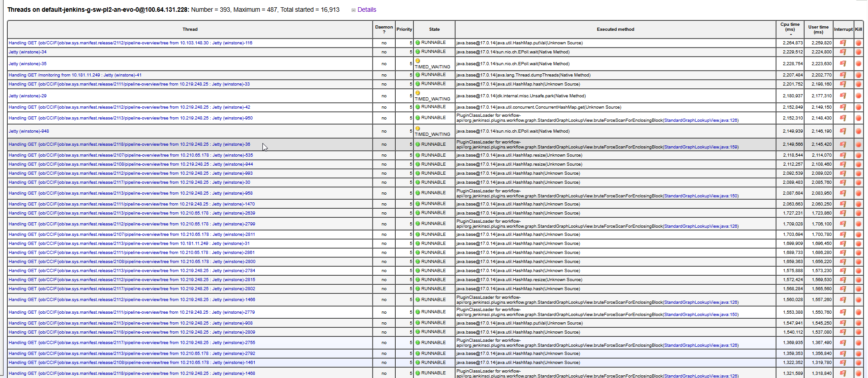Interrupt the Jetty (winstone)-2639 thread
The height and width of the screenshot is (378, 868).
(843, 213)
